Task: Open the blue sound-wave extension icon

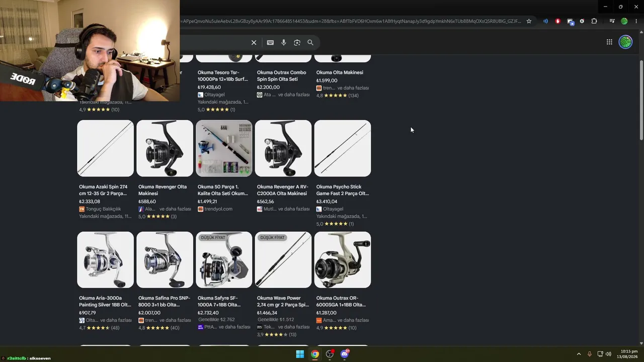Action: pyautogui.click(x=545, y=21)
